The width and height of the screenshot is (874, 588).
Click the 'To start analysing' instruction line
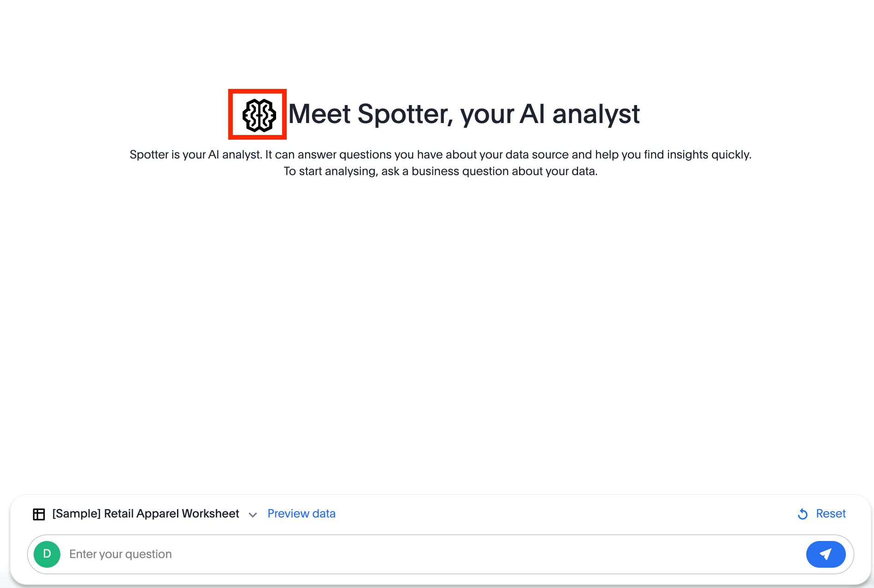point(440,171)
